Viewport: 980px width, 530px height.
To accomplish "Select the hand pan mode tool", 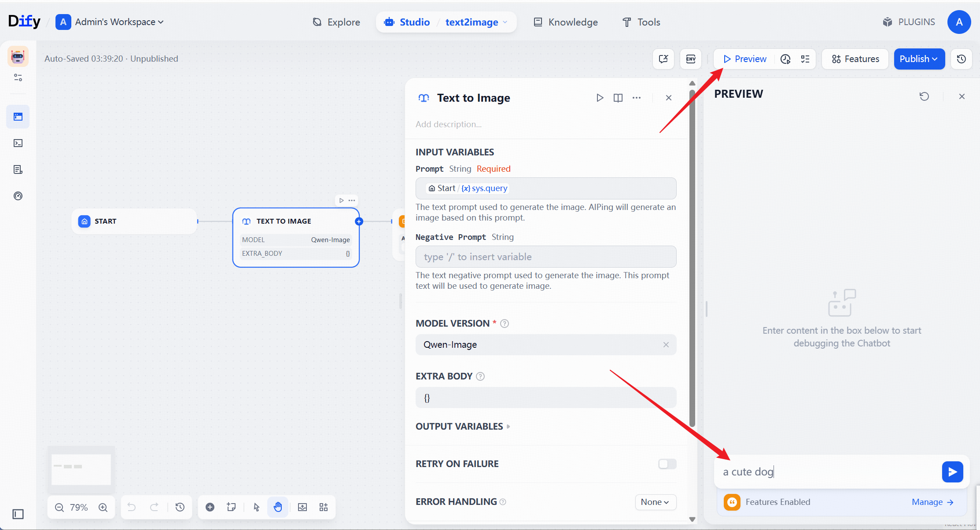I will tap(278, 507).
